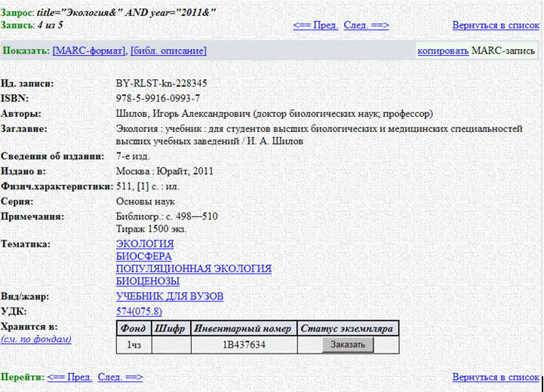
Task: Click the '1чз' fund cell
Action: 134,345
